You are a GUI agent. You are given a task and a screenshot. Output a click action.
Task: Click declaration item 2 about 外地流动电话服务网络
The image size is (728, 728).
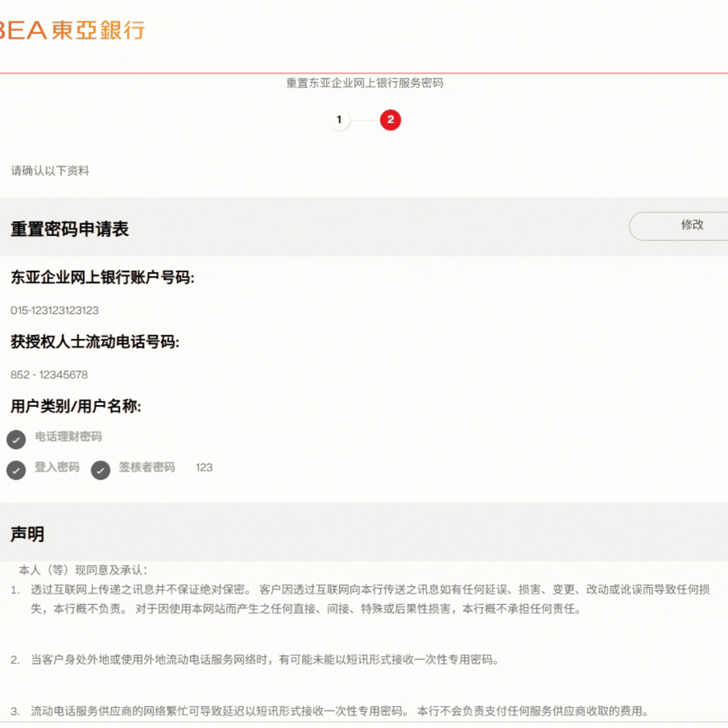tap(255, 659)
